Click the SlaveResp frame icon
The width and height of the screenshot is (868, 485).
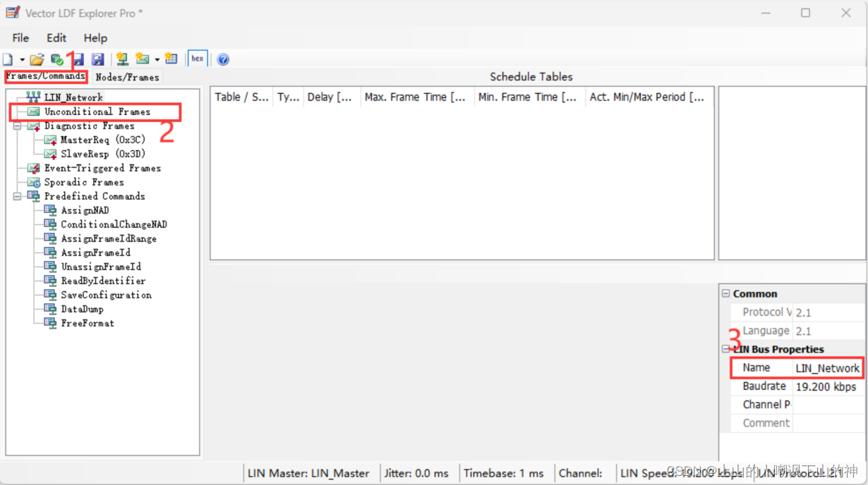[50, 154]
